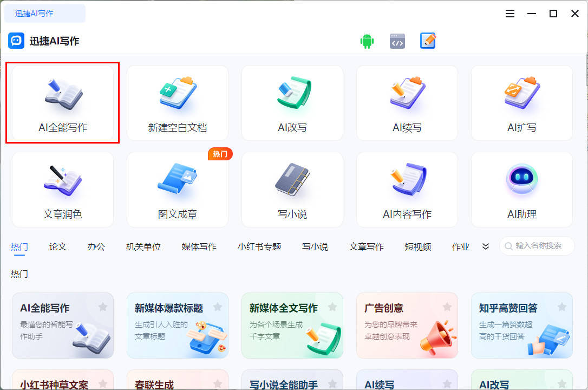Viewport: 588px width, 390px height.
Task: Click the green Android icon in header
Action: tap(367, 41)
